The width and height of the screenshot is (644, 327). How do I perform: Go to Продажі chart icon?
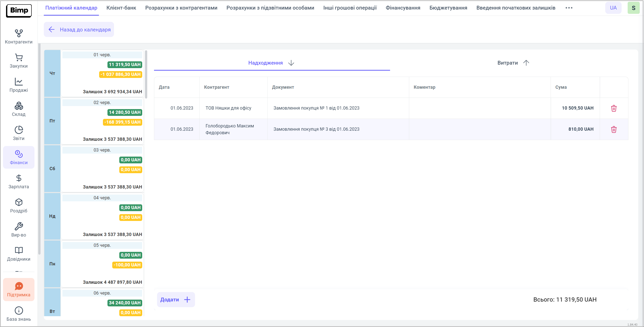[x=19, y=85]
